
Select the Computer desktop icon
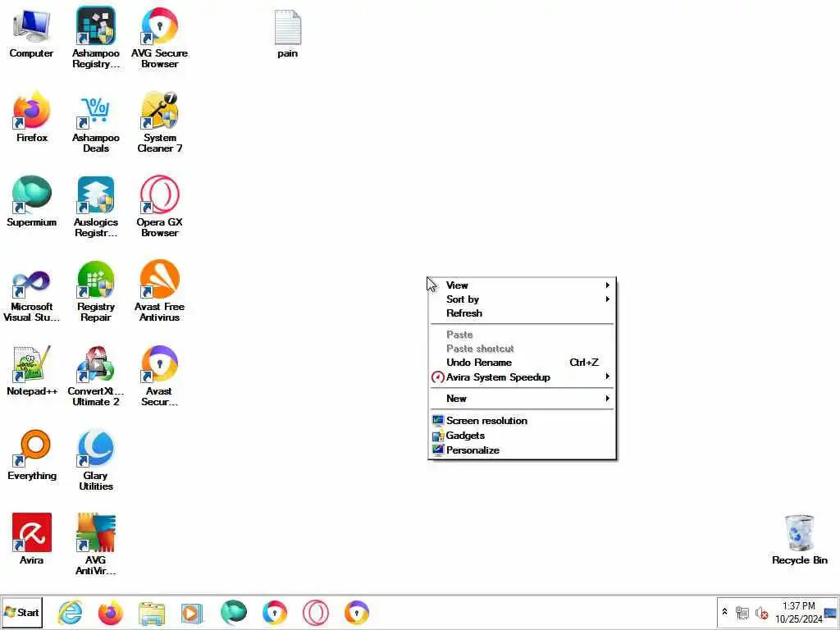(x=32, y=33)
